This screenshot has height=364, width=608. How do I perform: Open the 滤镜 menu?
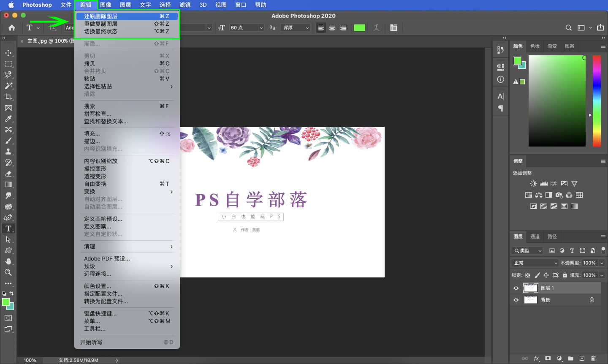tap(185, 5)
